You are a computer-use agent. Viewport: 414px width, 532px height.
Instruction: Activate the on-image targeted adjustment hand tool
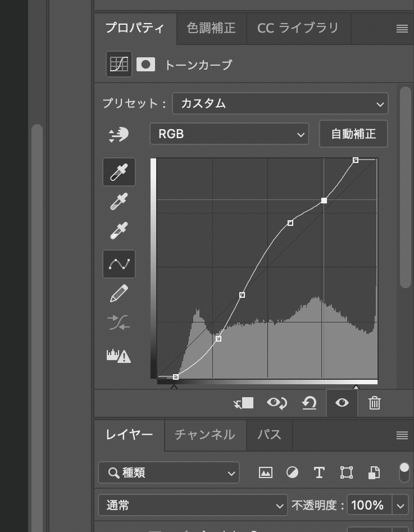click(x=119, y=134)
